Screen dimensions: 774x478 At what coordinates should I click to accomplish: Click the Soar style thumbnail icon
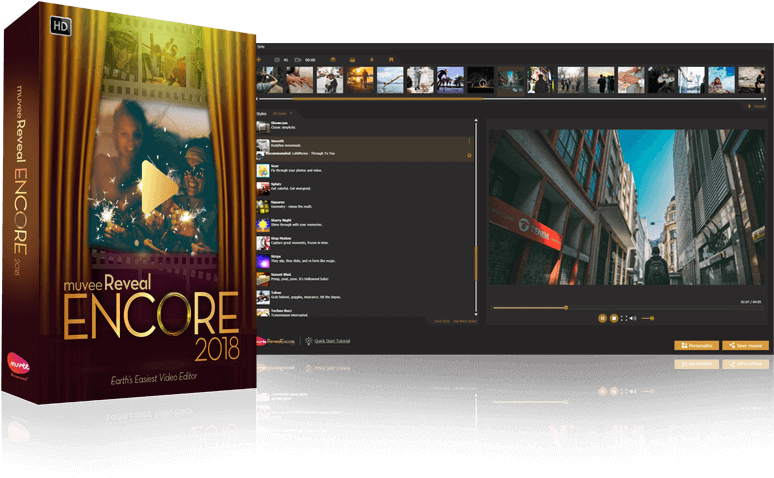coord(263,170)
